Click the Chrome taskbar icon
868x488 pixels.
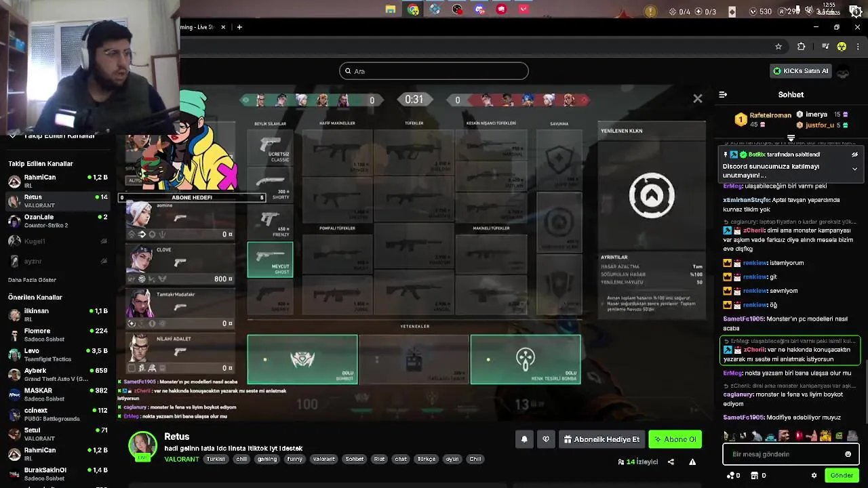click(x=413, y=9)
